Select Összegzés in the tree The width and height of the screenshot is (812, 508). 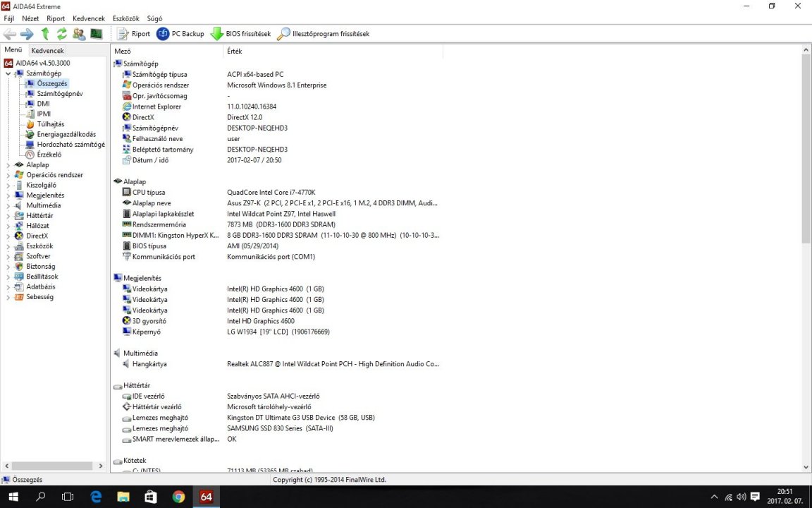click(x=51, y=83)
